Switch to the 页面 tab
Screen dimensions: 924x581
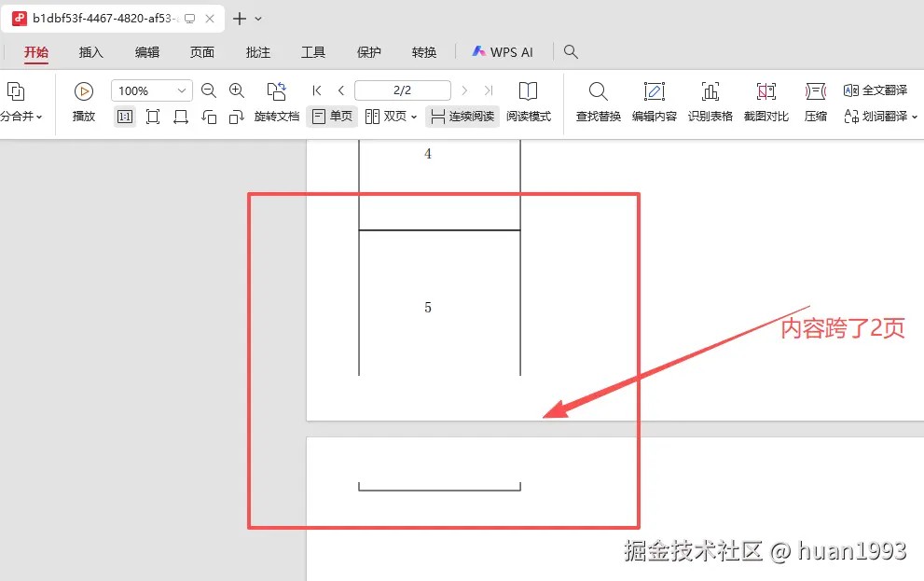click(202, 52)
